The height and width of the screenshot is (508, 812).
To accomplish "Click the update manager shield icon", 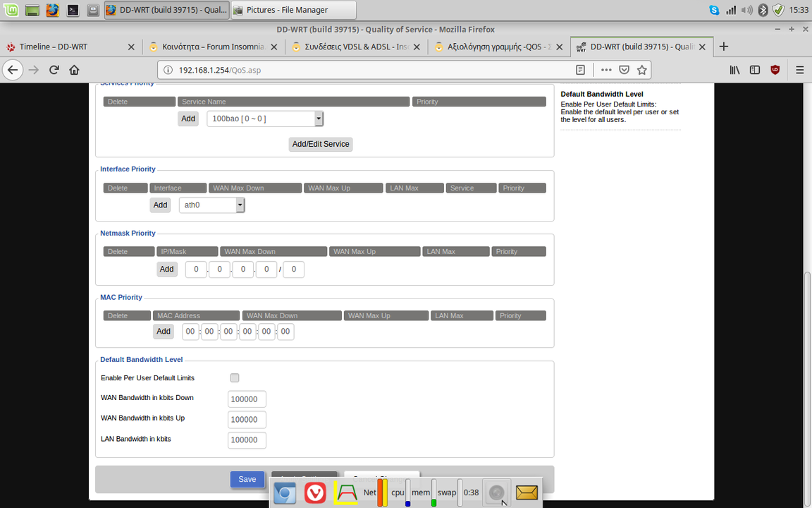I will [x=778, y=10].
